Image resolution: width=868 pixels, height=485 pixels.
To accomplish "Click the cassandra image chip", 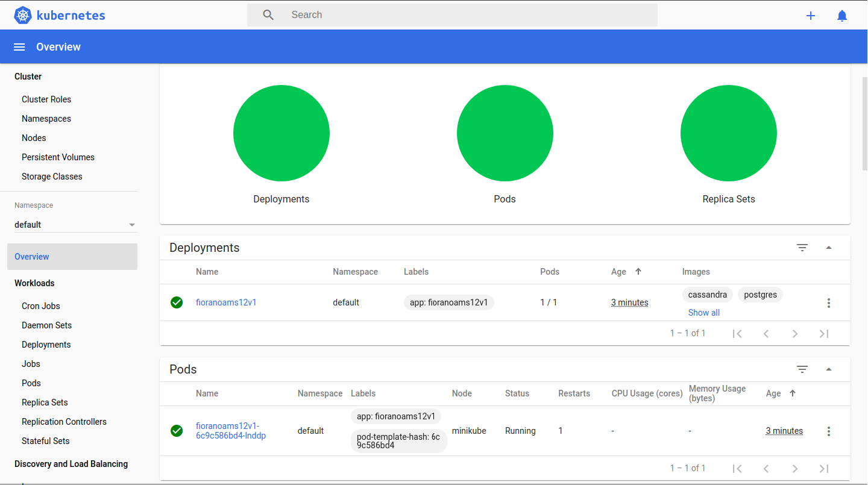I will (708, 295).
